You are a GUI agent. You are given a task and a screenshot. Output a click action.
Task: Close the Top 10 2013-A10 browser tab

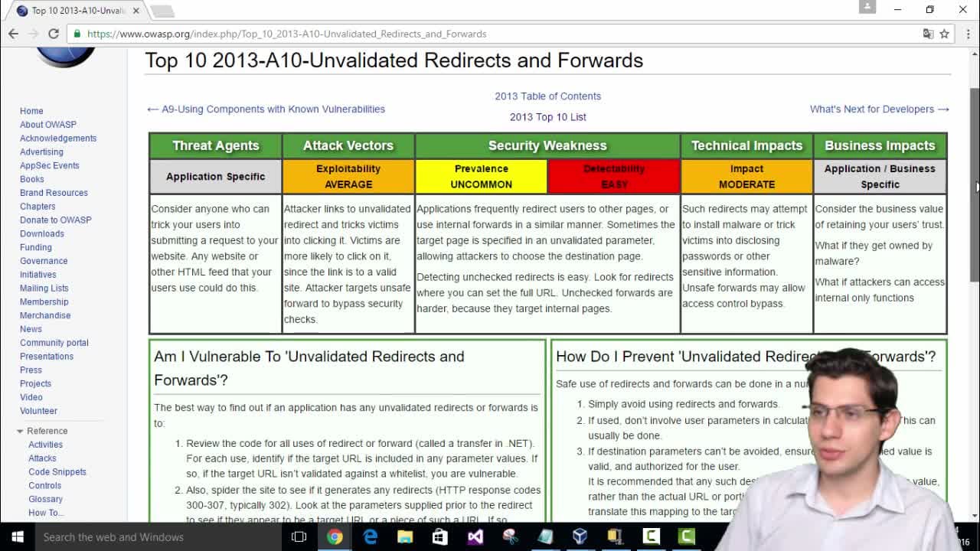point(137,11)
